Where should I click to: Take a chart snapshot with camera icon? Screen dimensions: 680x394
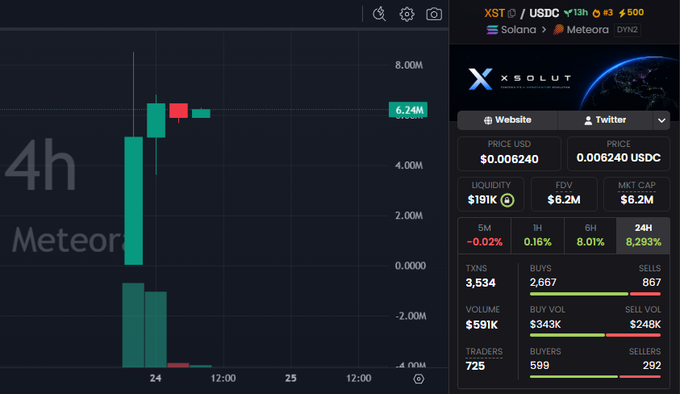434,14
